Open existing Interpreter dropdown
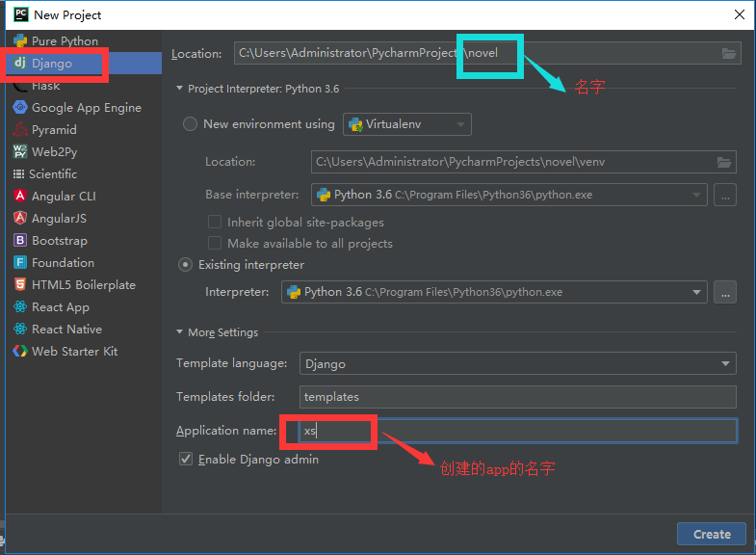This screenshot has width=756, height=555. click(x=494, y=292)
